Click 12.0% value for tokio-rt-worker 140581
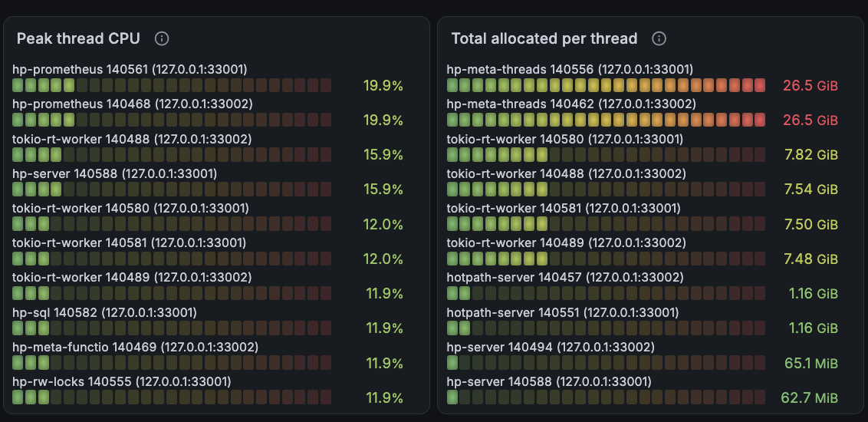 [383, 259]
